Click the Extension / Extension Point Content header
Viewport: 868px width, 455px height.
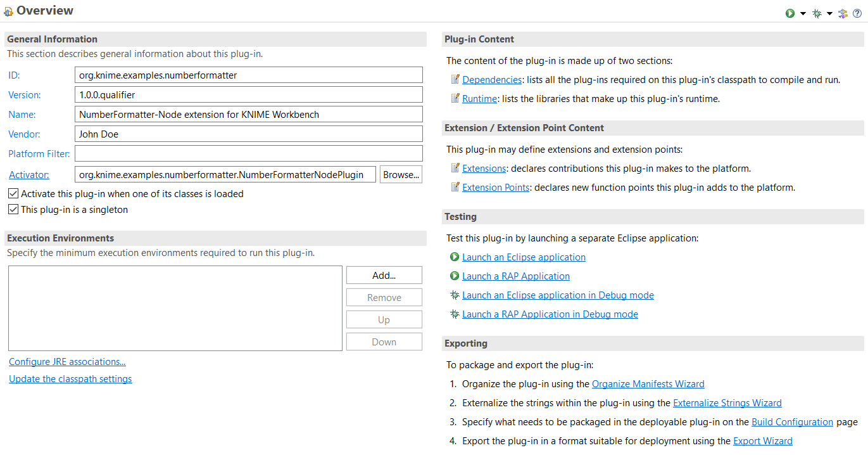click(654, 128)
